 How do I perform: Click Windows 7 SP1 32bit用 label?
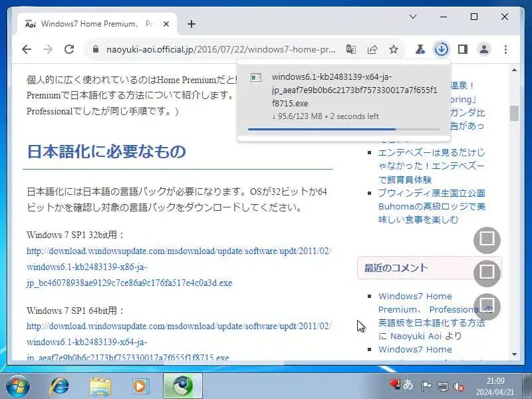click(75, 235)
